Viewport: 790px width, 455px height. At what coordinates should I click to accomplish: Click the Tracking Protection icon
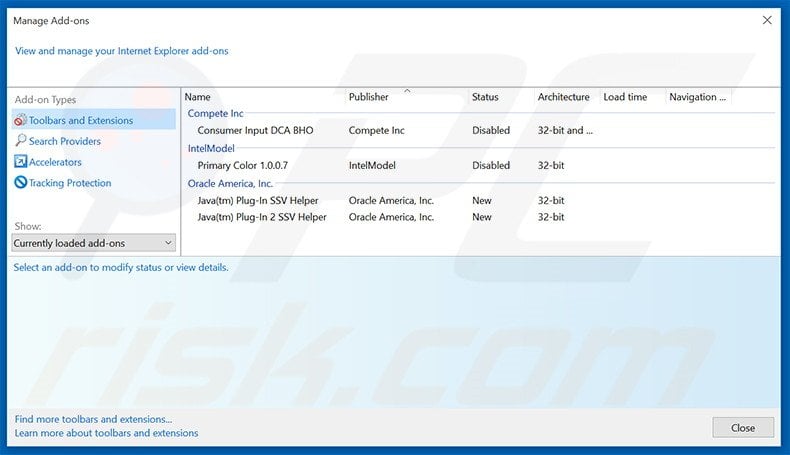[21, 182]
